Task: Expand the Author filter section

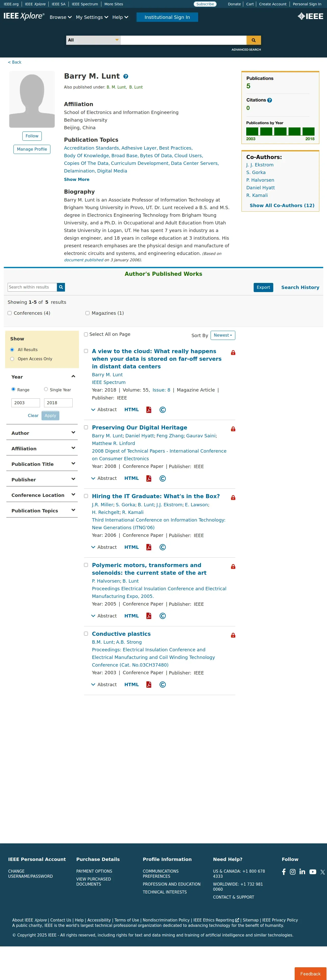Action: coord(73,433)
